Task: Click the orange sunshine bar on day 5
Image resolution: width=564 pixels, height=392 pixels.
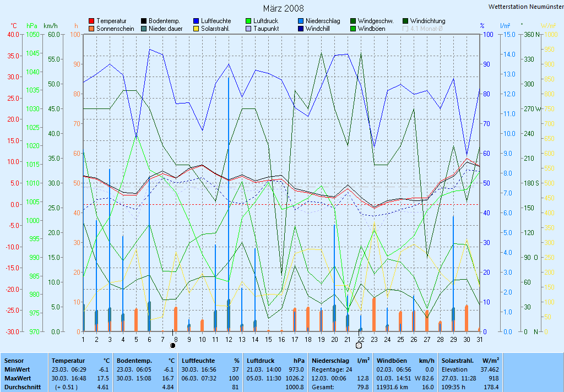Action: coord(136,320)
